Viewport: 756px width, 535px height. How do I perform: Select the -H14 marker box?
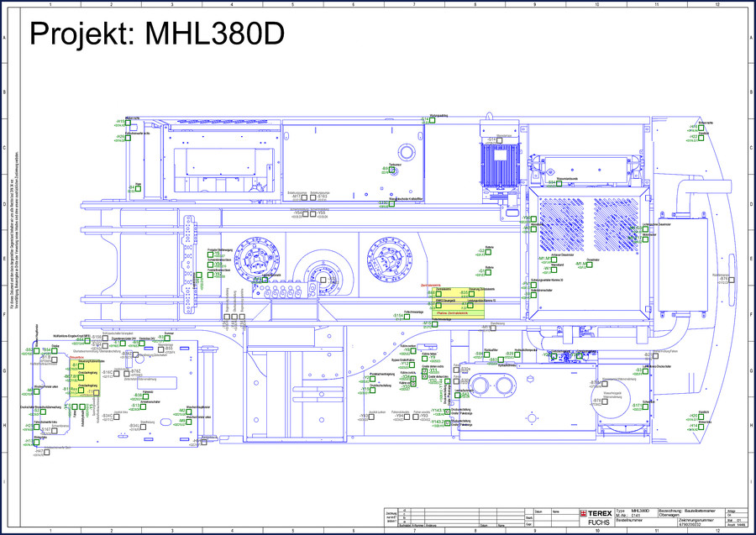click(701, 427)
